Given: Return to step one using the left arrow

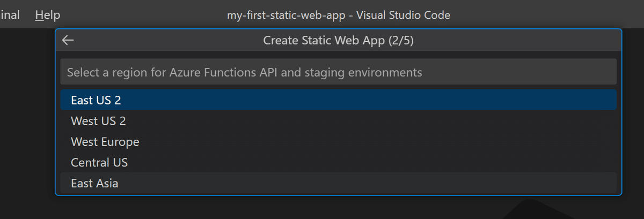Looking at the screenshot, I should pyautogui.click(x=68, y=41).
